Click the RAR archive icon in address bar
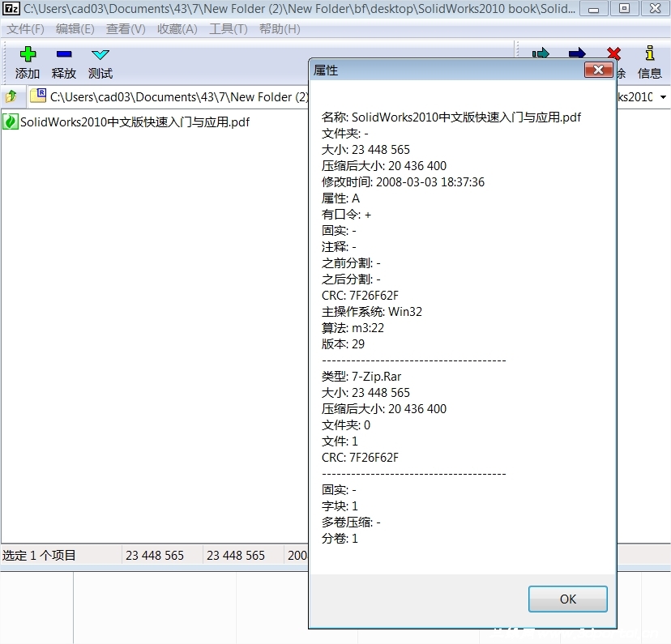The height and width of the screenshot is (644, 671). [x=39, y=95]
